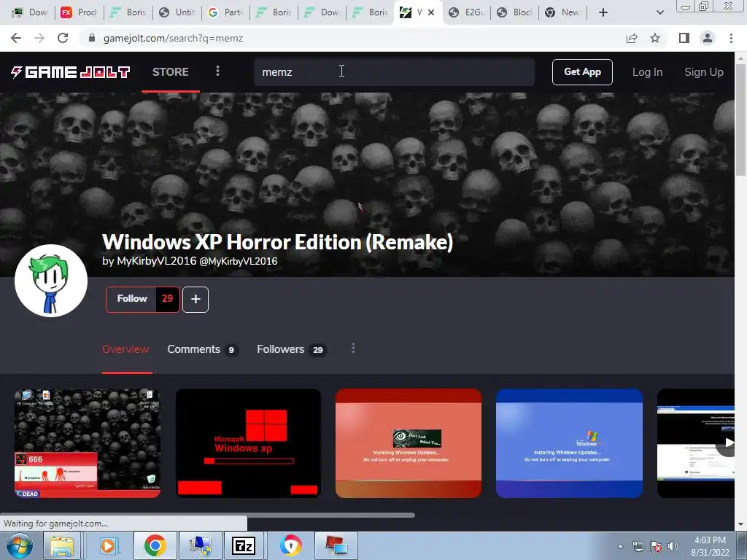
Task: Open the 7z taskbar icon
Action: tap(244, 545)
